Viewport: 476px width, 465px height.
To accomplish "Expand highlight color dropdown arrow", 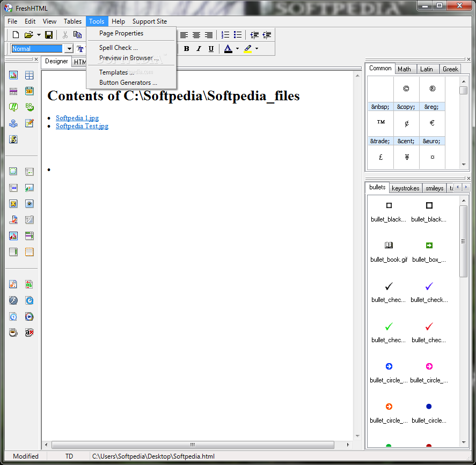I will (x=257, y=48).
